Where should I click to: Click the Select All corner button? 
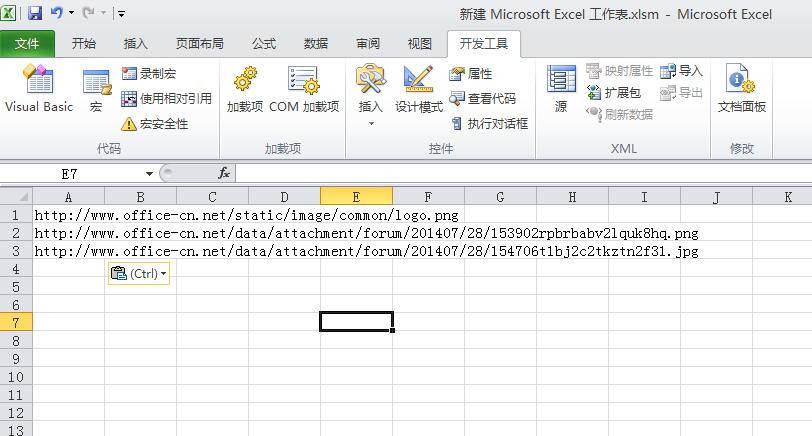17,197
